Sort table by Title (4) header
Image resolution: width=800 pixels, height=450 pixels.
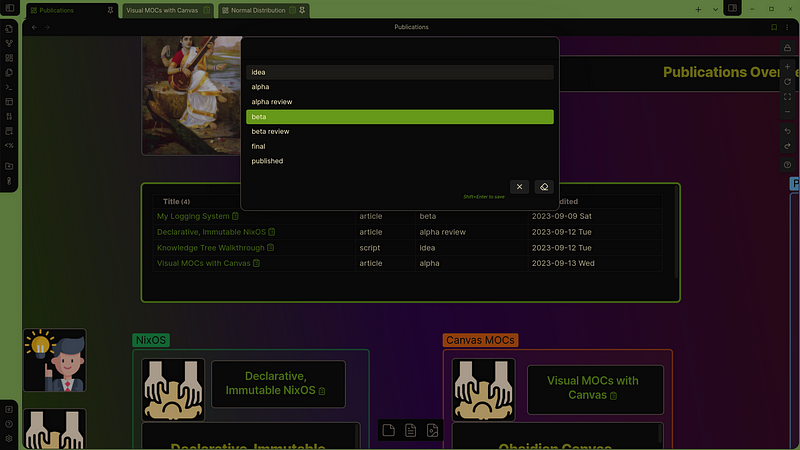[x=177, y=202]
